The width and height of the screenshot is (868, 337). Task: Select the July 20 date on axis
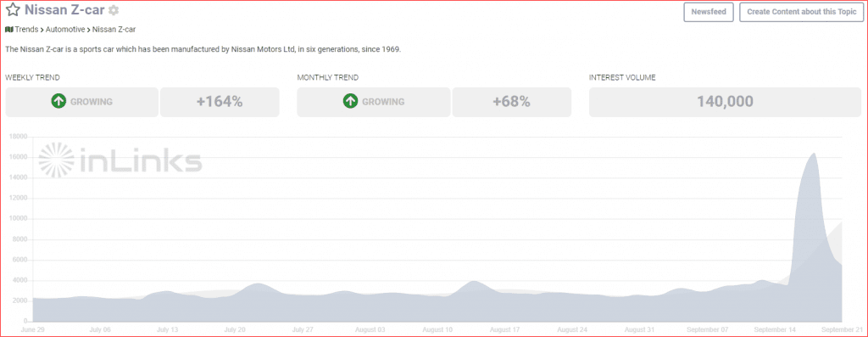point(235,329)
